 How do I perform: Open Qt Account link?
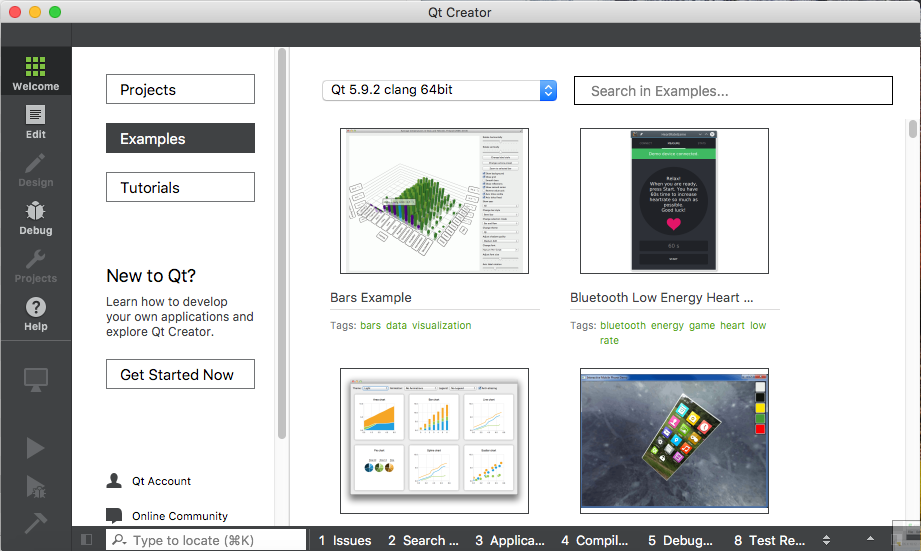point(161,481)
